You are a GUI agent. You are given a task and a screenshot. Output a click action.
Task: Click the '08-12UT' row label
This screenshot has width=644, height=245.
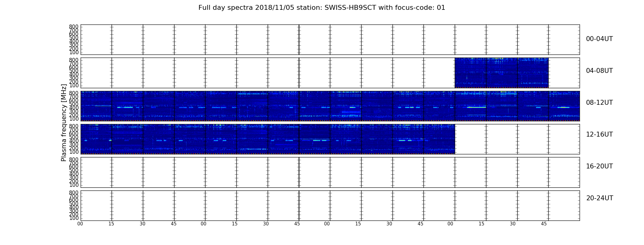(600, 103)
